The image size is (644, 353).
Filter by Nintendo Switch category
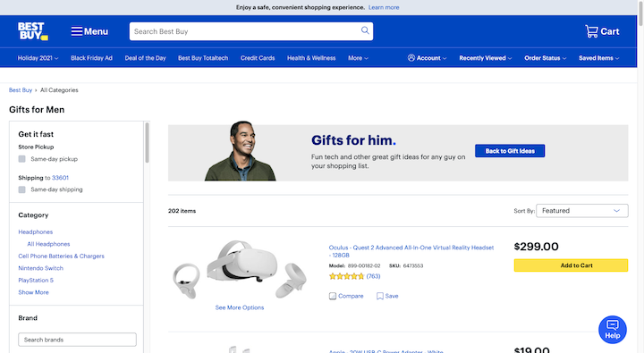40,268
